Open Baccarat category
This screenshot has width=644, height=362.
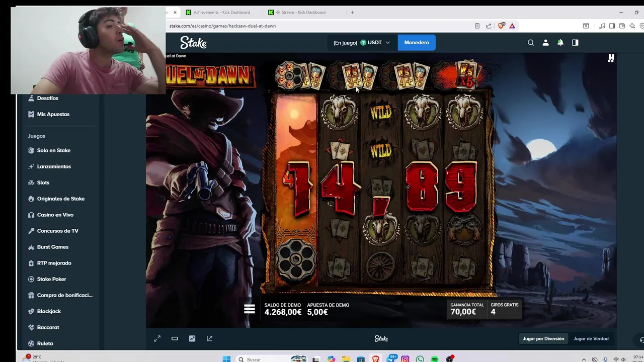pyautogui.click(x=48, y=327)
